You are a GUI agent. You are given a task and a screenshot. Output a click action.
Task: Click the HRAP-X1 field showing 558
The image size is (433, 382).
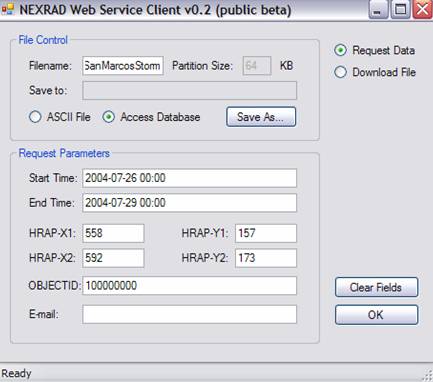click(x=113, y=233)
